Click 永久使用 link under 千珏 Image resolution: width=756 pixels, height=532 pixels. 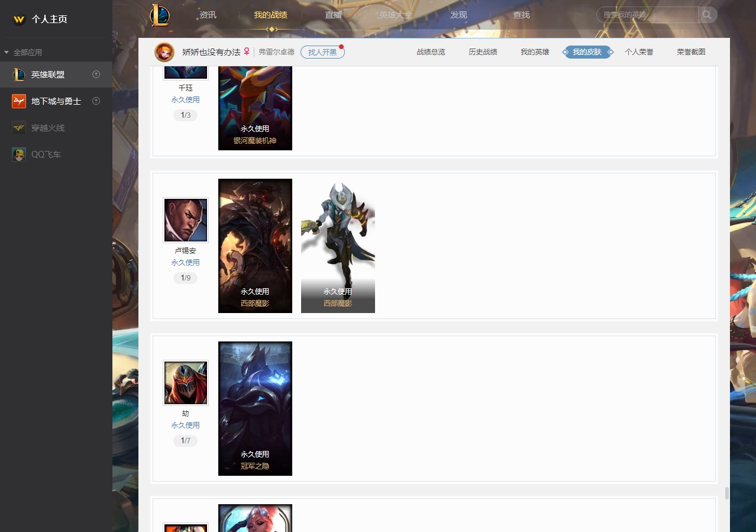click(x=186, y=100)
